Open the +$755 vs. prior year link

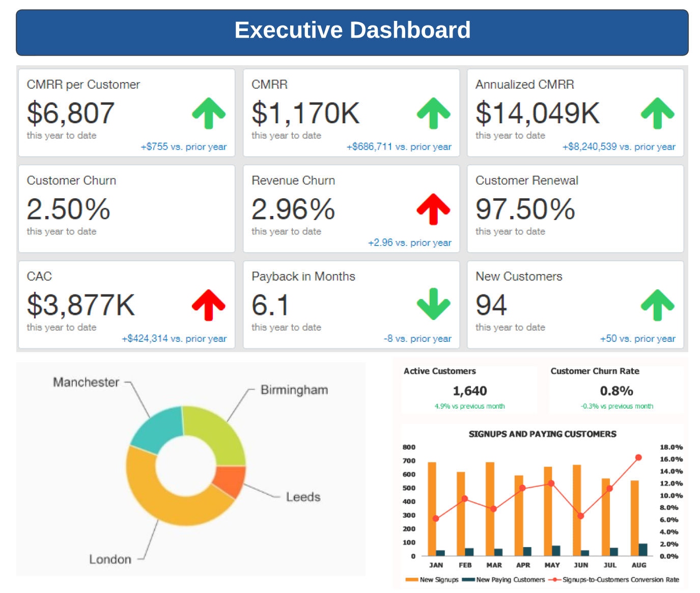point(183,146)
